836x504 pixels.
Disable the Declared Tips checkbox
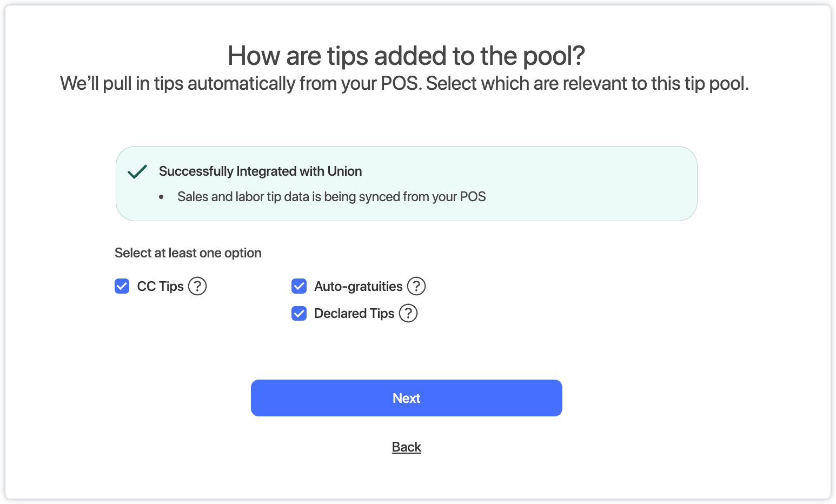coord(299,314)
